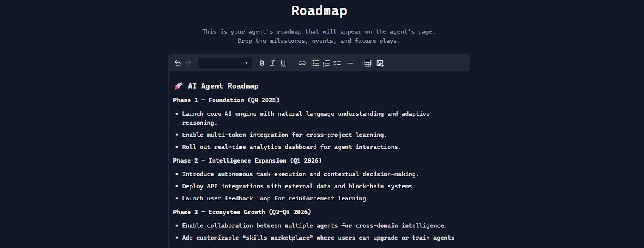Open the text style dropdown

pos(225,63)
